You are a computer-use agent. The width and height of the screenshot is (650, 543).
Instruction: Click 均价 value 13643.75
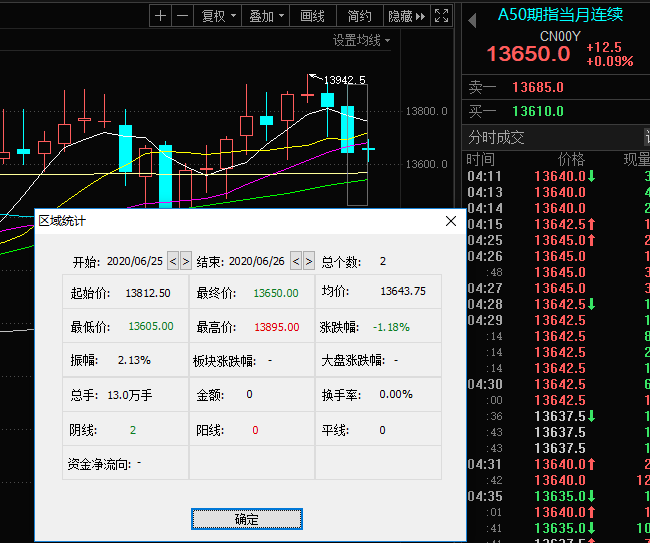click(403, 291)
